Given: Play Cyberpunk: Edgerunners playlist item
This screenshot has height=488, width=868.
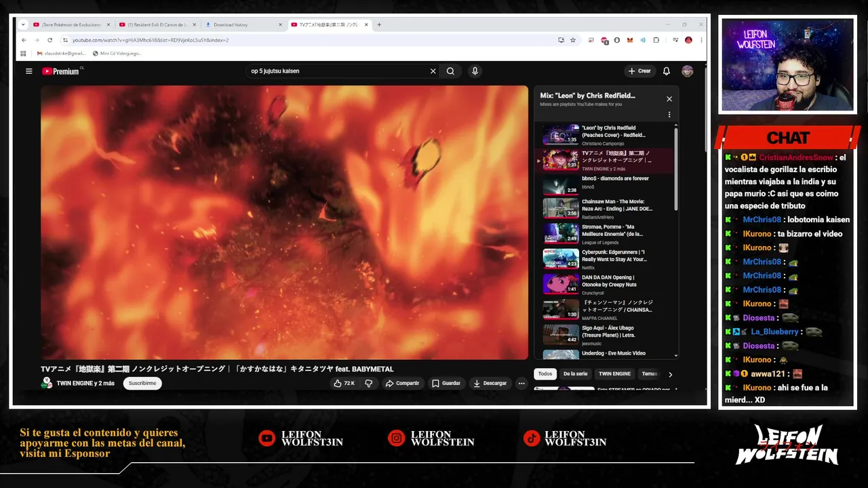Looking at the screenshot, I should 607,259.
